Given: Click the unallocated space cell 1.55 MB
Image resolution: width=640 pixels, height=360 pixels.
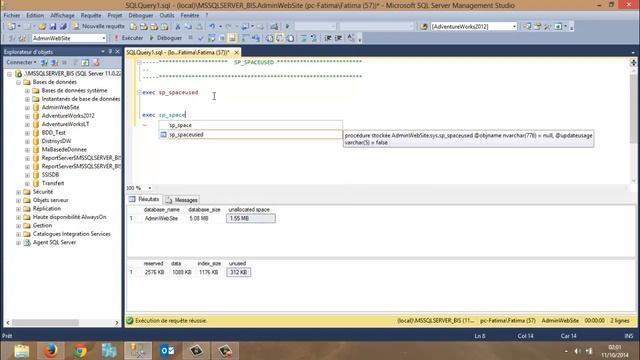Looking at the screenshot, I should pyautogui.click(x=251, y=218).
